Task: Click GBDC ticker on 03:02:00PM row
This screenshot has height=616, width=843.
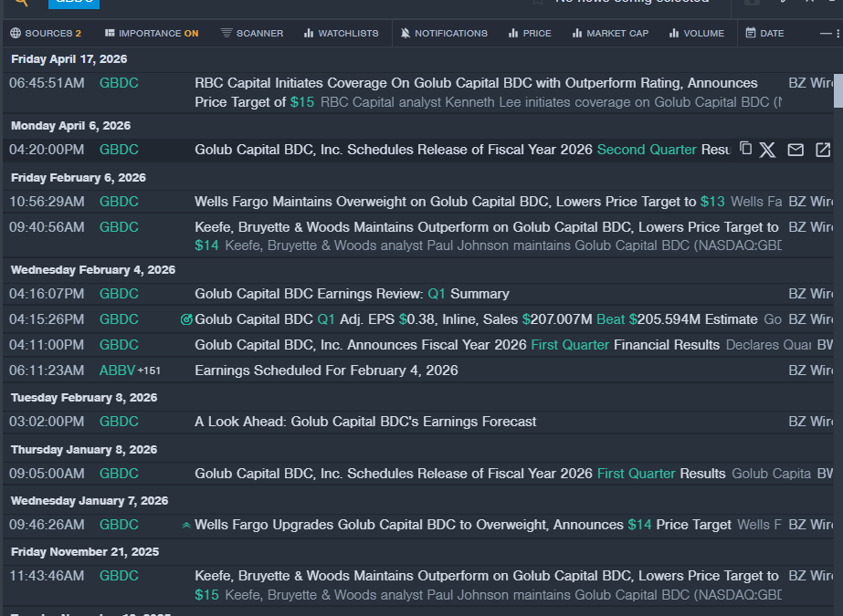Action: click(x=119, y=422)
